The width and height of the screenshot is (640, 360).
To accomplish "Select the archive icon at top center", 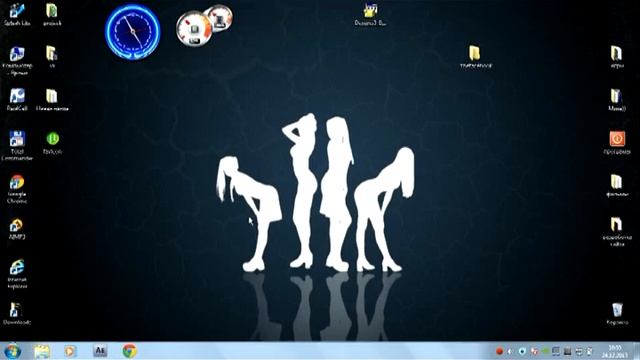I will tap(371, 14).
